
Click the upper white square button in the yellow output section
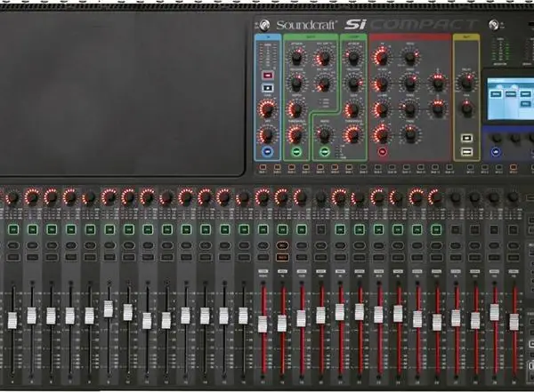point(466,138)
